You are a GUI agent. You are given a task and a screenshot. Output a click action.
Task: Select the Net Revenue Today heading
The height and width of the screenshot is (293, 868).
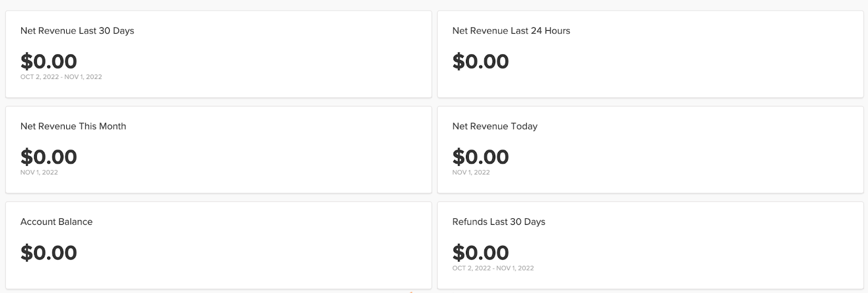(x=495, y=126)
